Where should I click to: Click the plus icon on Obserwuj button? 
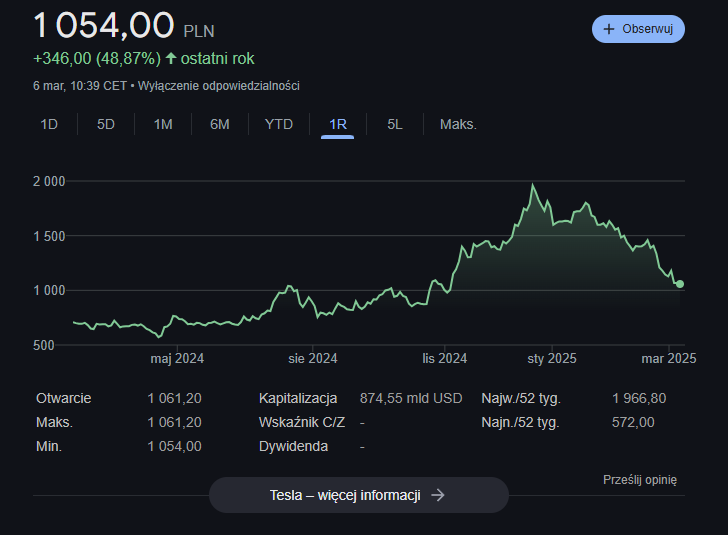click(x=609, y=29)
